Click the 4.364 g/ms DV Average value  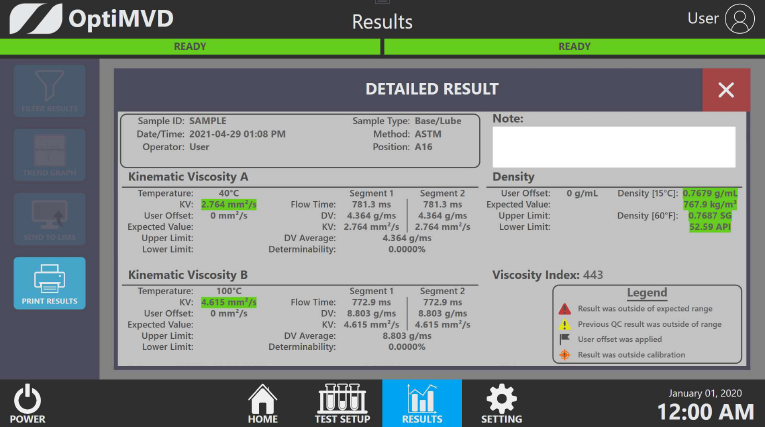pos(407,238)
